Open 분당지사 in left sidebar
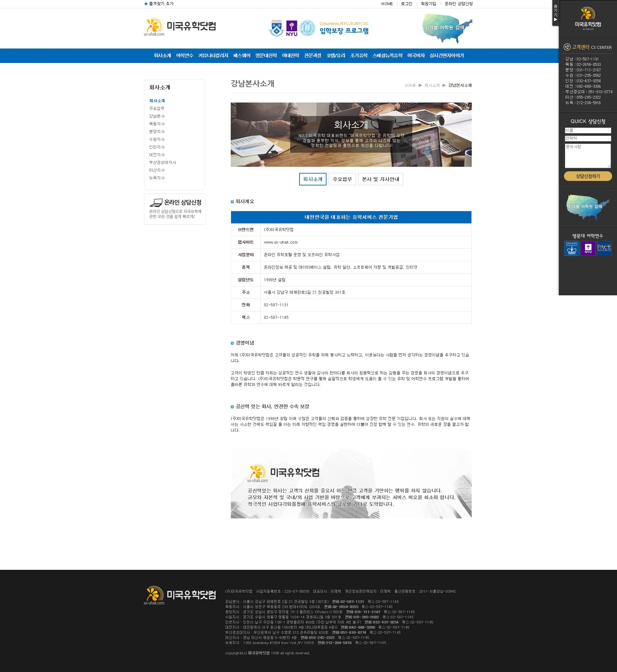617x672 pixels. [156, 131]
